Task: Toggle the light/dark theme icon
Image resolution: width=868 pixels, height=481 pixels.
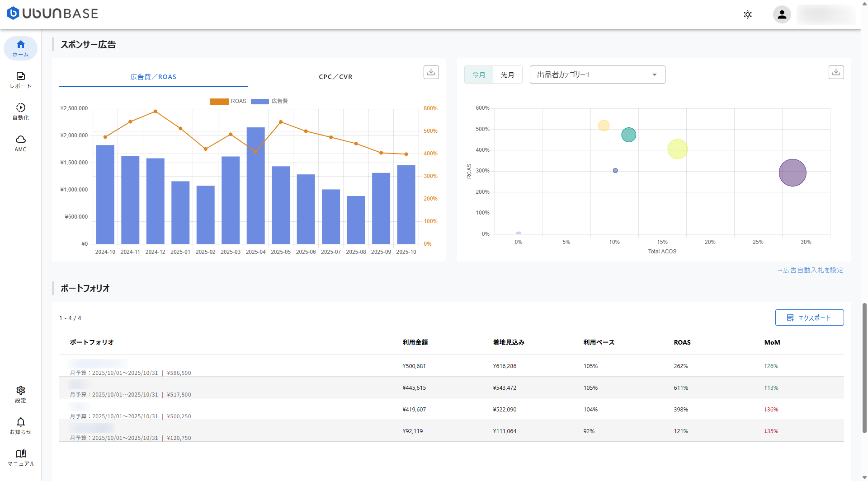Action: (x=748, y=14)
